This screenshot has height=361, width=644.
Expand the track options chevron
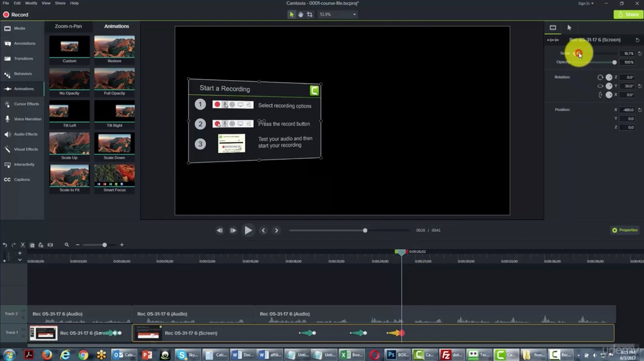20,260
